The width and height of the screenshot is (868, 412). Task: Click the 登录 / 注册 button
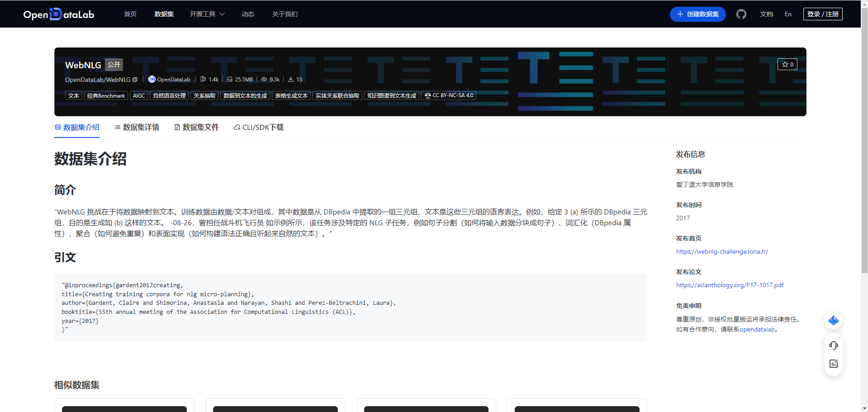click(x=823, y=14)
